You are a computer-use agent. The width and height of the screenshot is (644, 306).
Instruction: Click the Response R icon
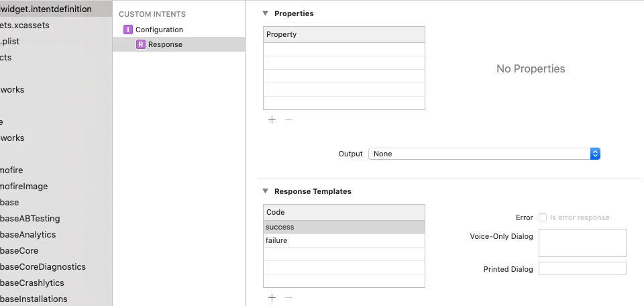click(x=141, y=44)
